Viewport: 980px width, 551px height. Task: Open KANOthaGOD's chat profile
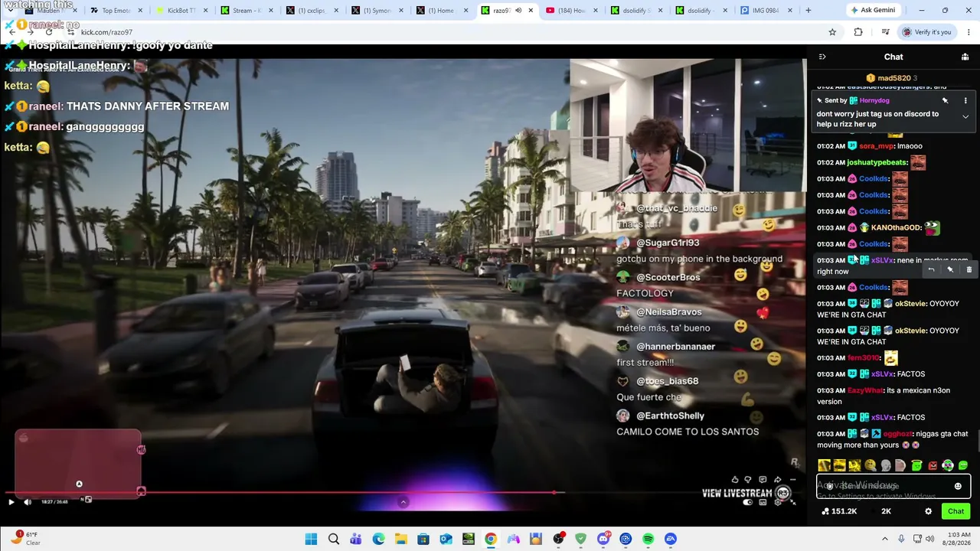tap(896, 228)
